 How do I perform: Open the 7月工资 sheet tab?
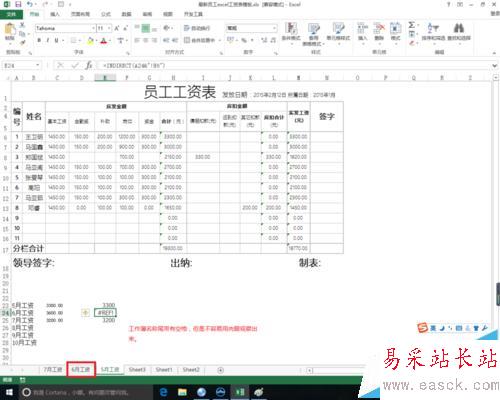point(53,370)
